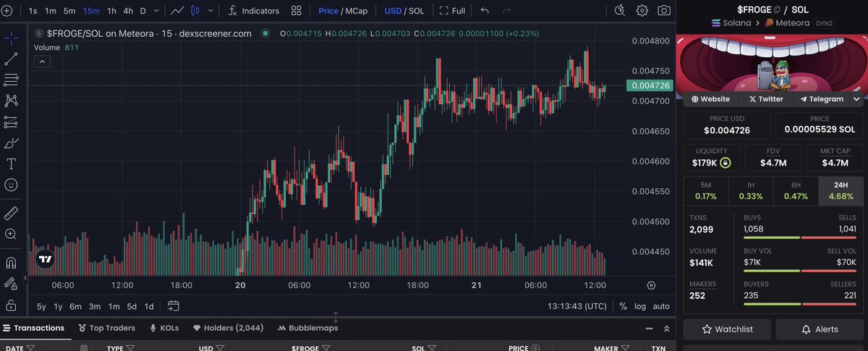
Task: Select the 5M stats period tab
Action: 706,190
